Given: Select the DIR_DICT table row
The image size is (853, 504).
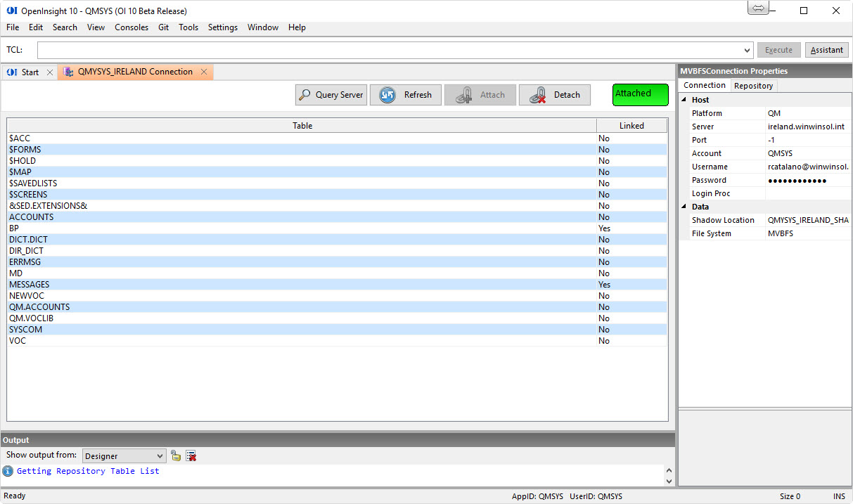Looking at the screenshot, I should point(337,251).
